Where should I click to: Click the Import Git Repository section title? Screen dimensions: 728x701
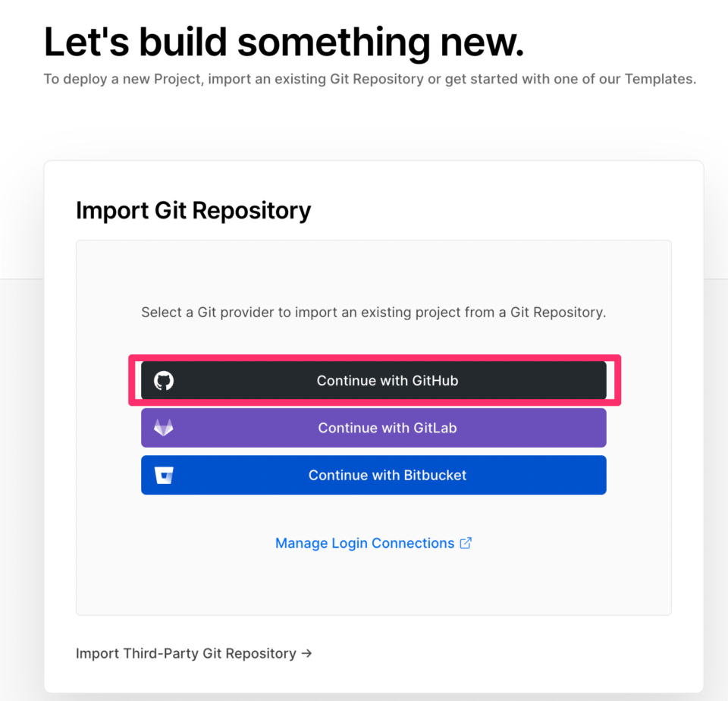193,210
